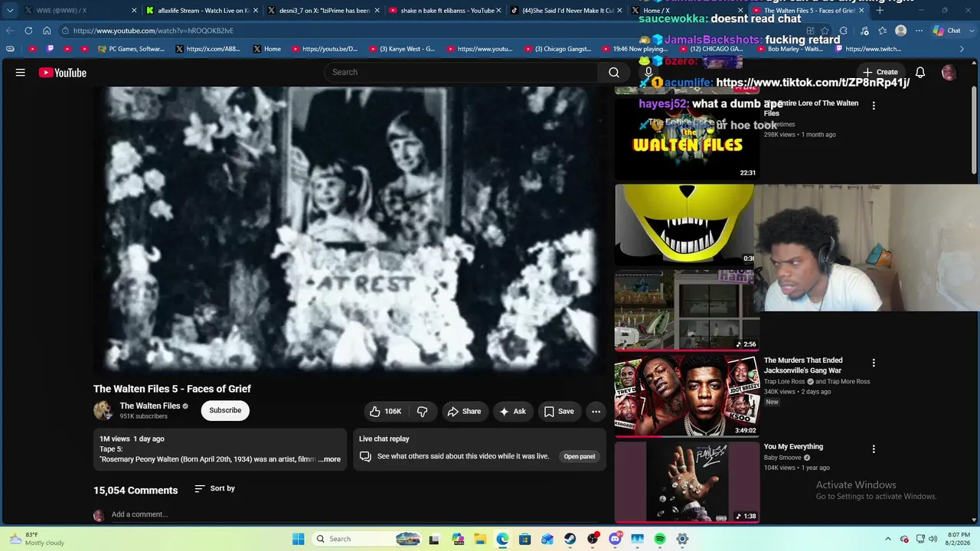Open the clock showing 8:07 PM
This screenshot has width=980, height=551.
tap(959, 539)
